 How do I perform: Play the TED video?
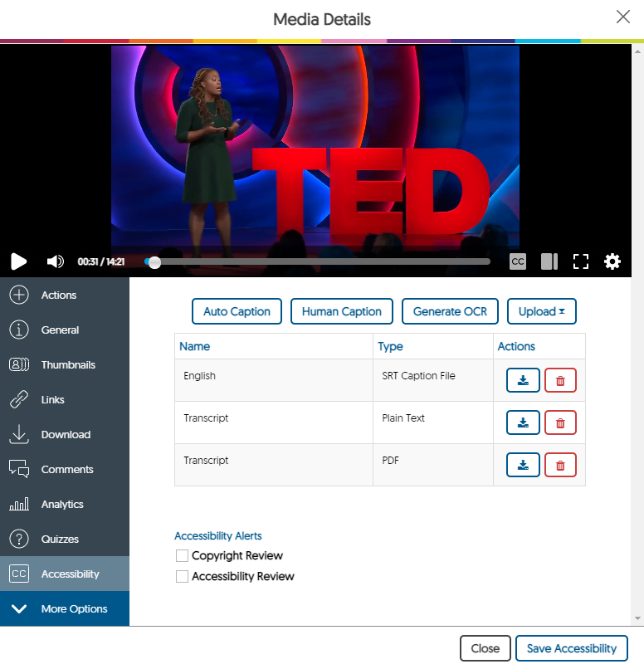click(x=18, y=261)
